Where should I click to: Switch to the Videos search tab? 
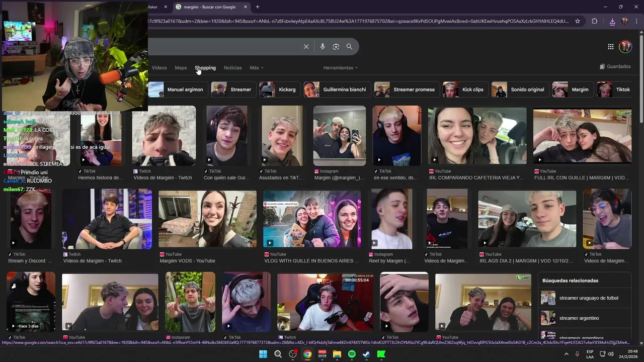click(159, 68)
